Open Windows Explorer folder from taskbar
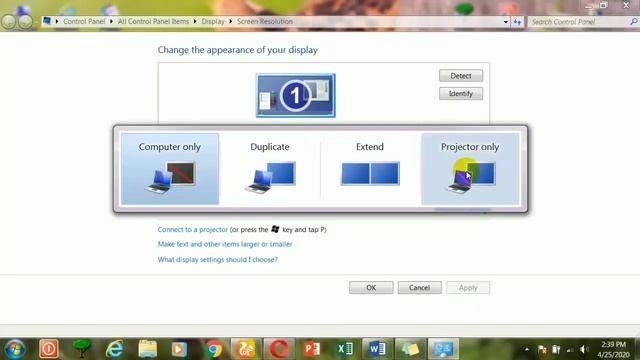The height and width of the screenshot is (360, 640). pyautogui.click(x=147, y=349)
